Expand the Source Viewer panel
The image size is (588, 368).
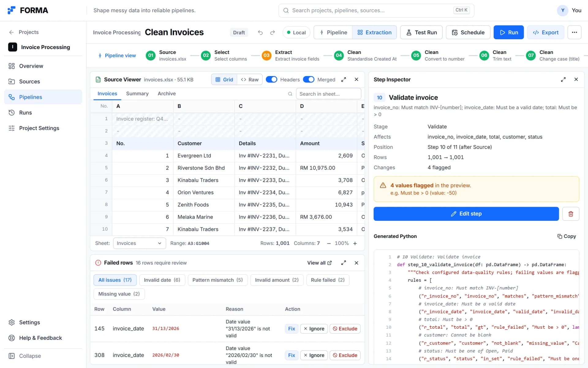pos(344,79)
